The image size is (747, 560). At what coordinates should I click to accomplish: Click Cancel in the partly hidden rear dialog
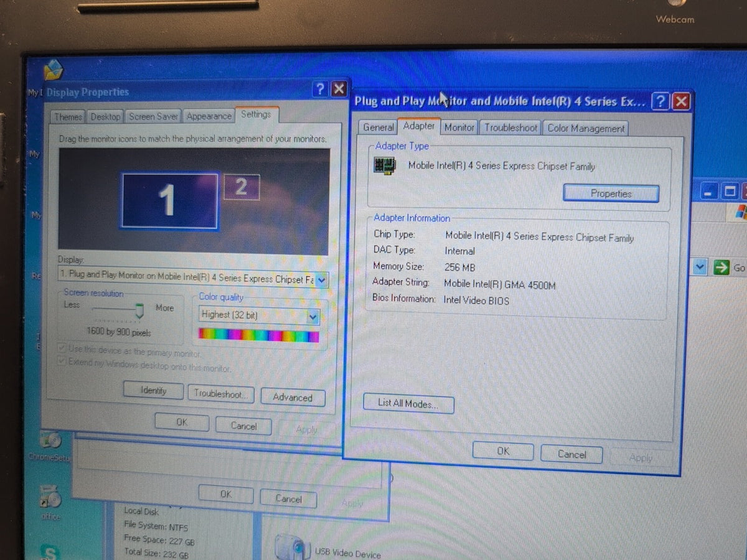pyautogui.click(x=289, y=498)
